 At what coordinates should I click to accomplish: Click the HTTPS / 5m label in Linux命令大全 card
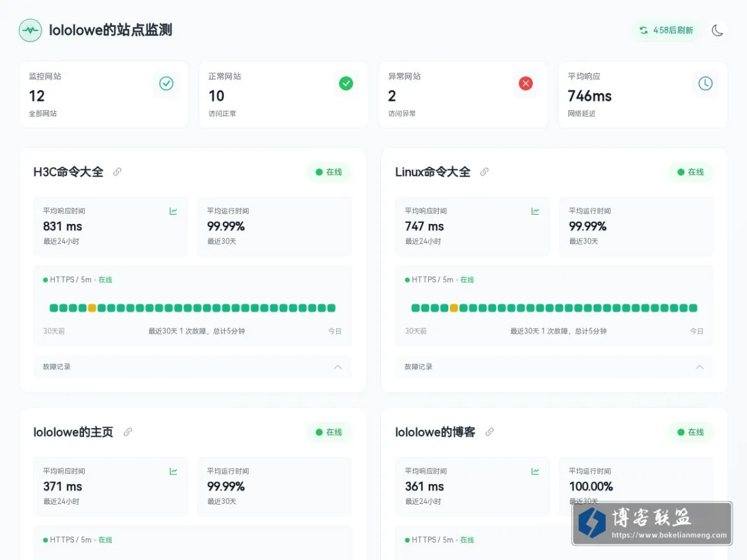click(x=432, y=280)
